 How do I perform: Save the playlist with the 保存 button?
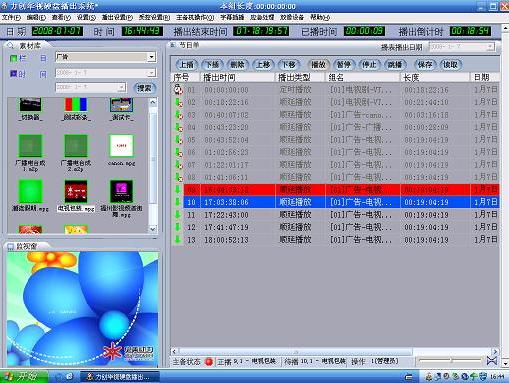pos(424,65)
